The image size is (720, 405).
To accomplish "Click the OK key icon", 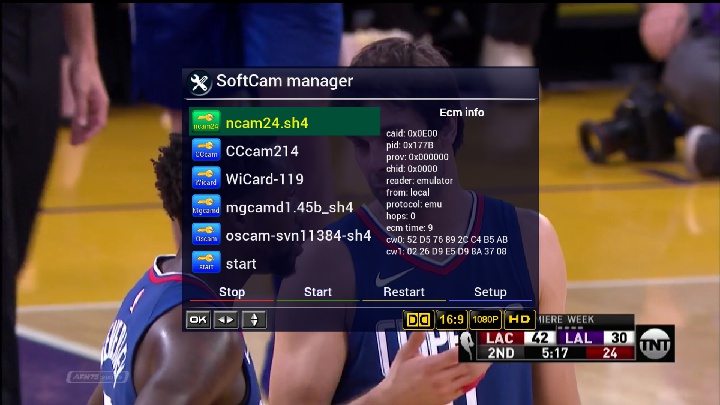I will click(198, 320).
